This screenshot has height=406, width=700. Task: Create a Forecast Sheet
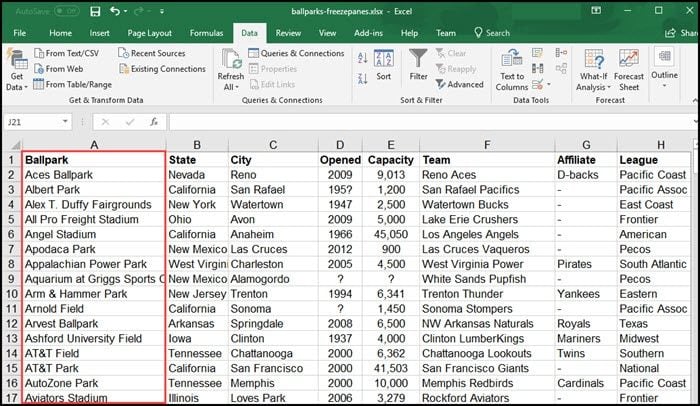point(629,71)
